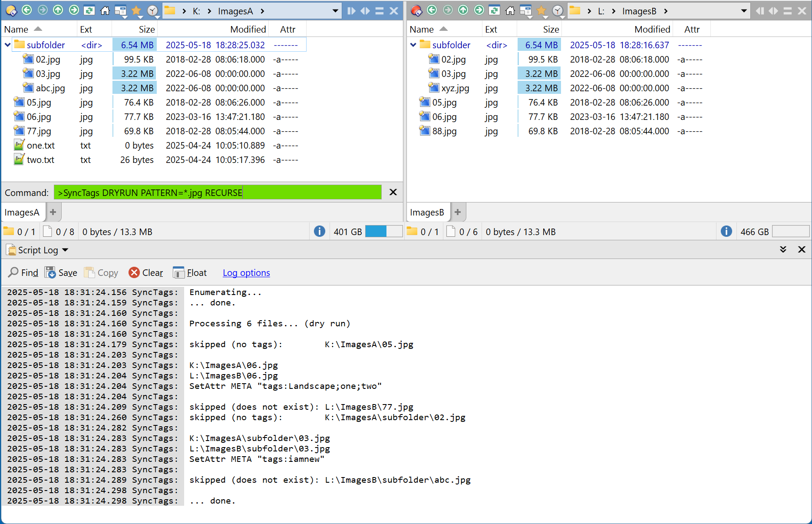Screen dimensions: 812x524
Task: Click the info icon in right status bar
Action: pyautogui.click(x=726, y=232)
